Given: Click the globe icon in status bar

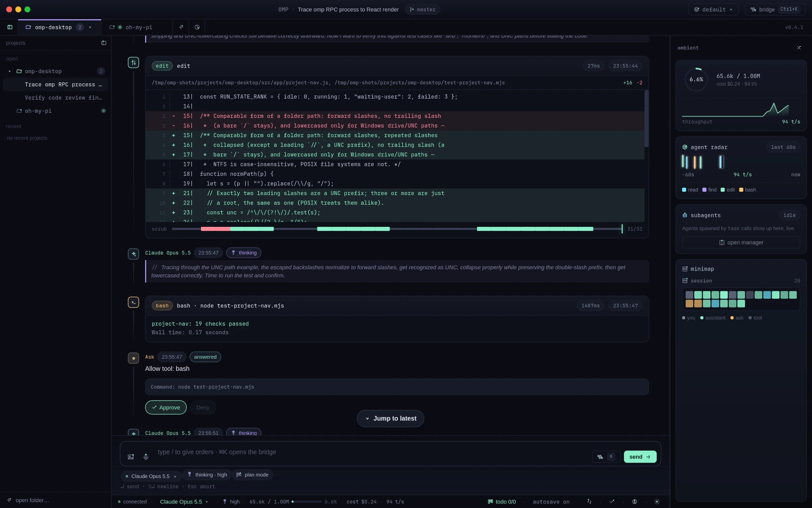Looking at the screenshot, I should click(x=635, y=502).
